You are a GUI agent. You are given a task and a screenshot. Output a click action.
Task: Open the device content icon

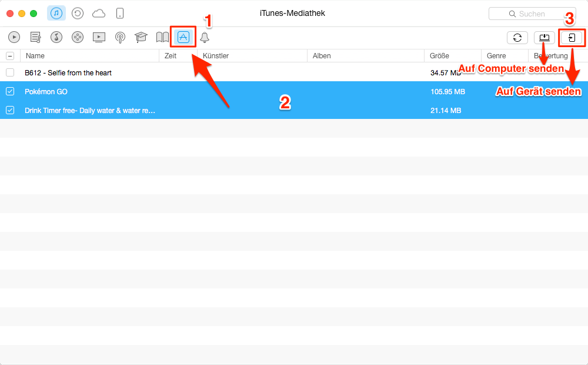(x=119, y=14)
